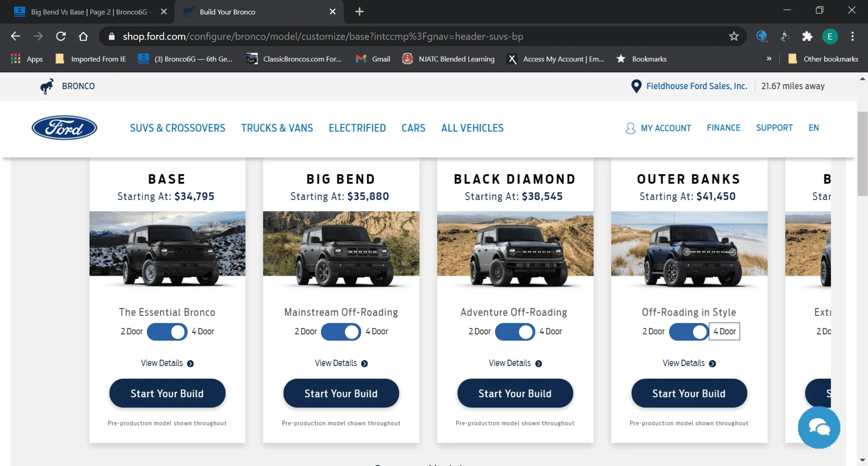Open Chrome three-dot menu
The width and height of the screenshot is (868, 466).
(x=852, y=36)
